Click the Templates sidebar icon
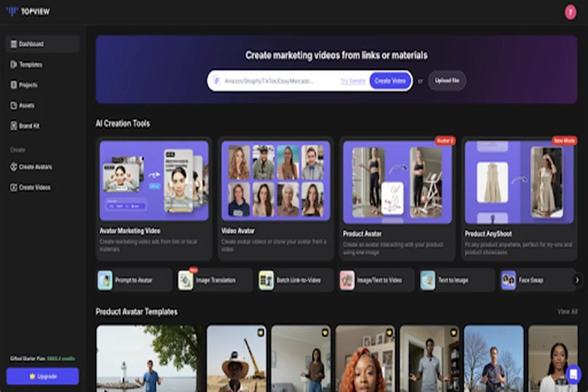Viewport: 588px width, 392px height. pyautogui.click(x=14, y=65)
